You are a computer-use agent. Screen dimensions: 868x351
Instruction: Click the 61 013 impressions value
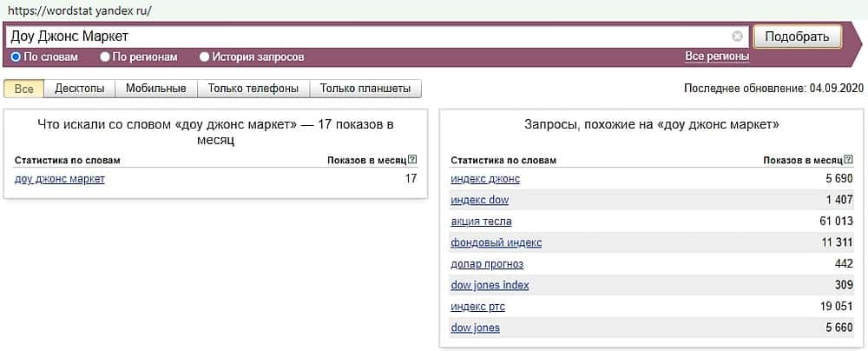click(x=837, y=222)
